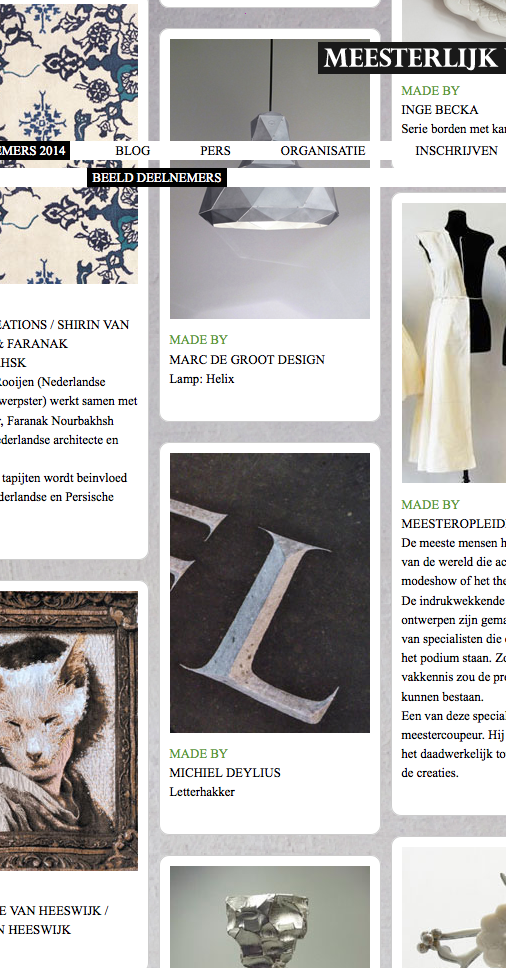
Task: View the white dress on mannequin photo
Action: [x=454, y=343]
